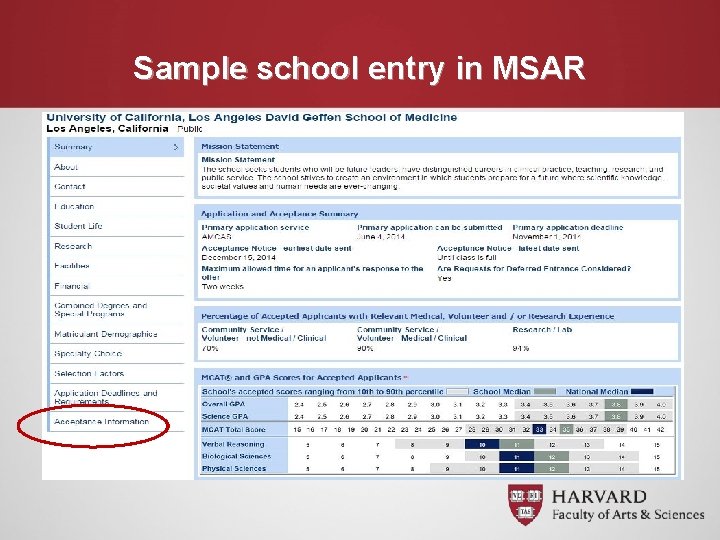Select the Summary sidebar item

tap(117, 147)
